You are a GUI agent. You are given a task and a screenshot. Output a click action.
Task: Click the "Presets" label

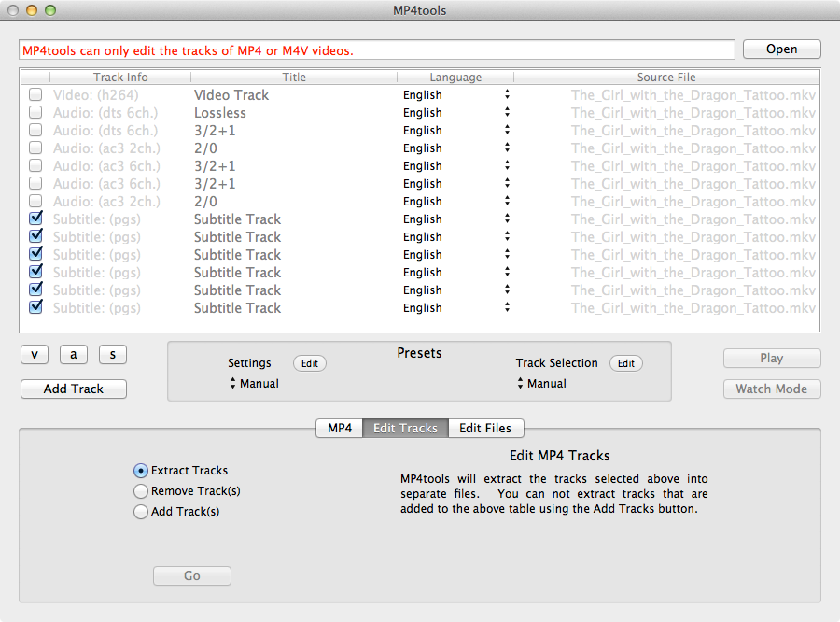tap(419, 353)
